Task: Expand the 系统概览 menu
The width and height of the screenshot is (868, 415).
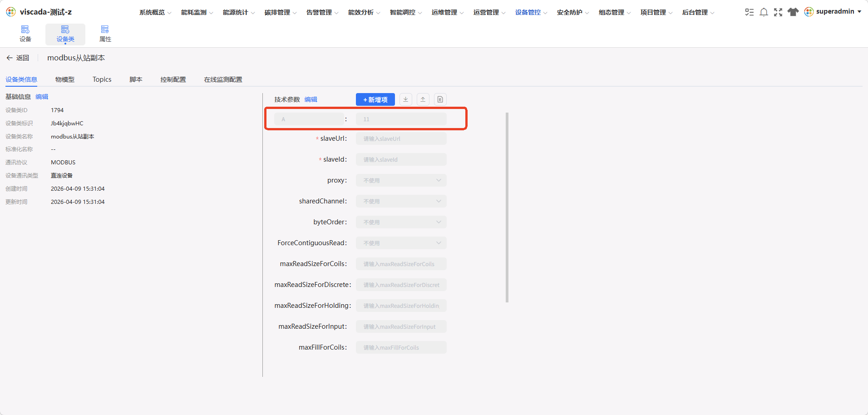Action: [x=155, y=12]
